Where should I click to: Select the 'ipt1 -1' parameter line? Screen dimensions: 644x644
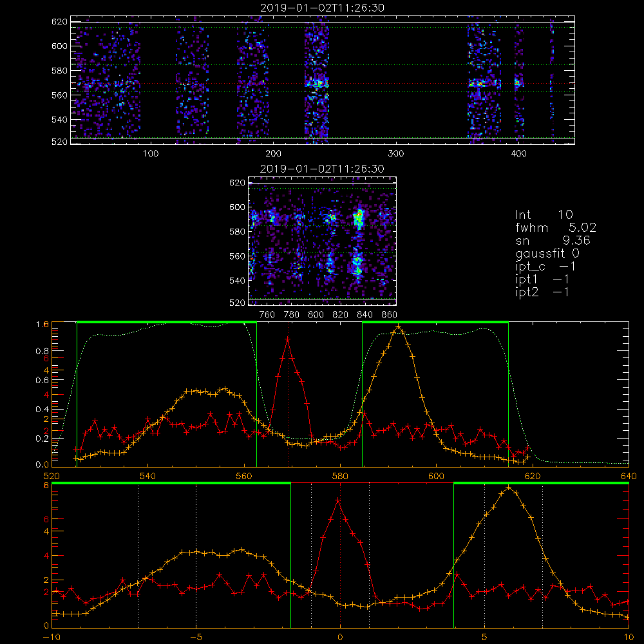pyautogui.click(x=542, y=279)
